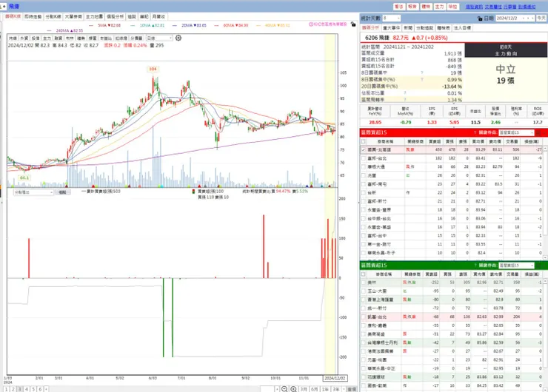Viewport: 548px width, 392px height.
Task: Click plus icon next to 飛捷 title
Action: coord(4,6)
